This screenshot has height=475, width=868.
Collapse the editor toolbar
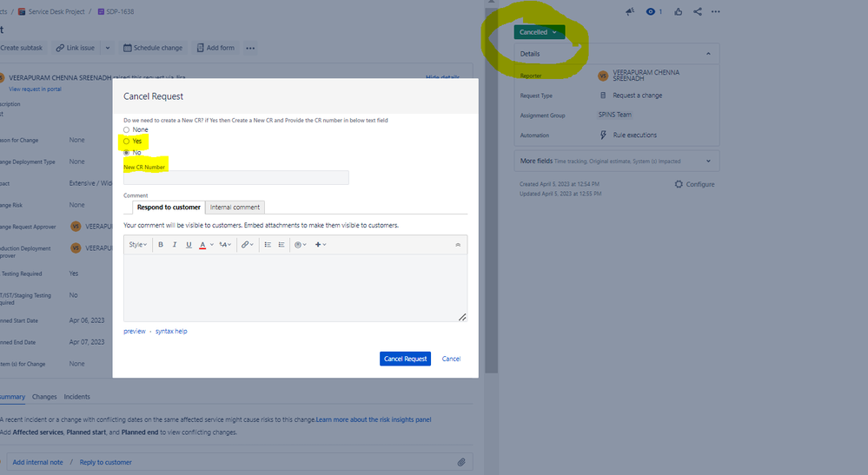458,245
